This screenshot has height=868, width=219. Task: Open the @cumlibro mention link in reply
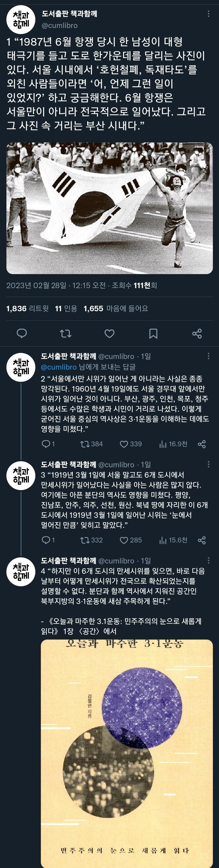pyautogui.click(x=59, y=367)
